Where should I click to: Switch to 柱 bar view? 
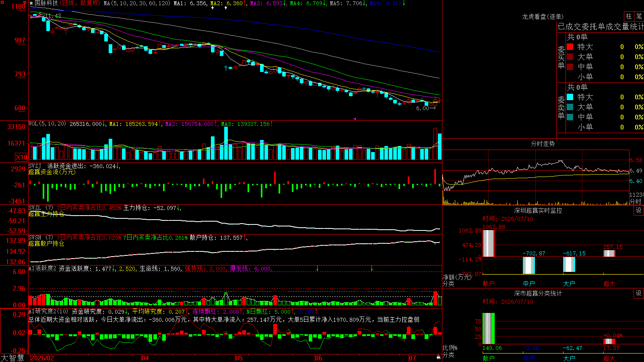tap(629, 16)
